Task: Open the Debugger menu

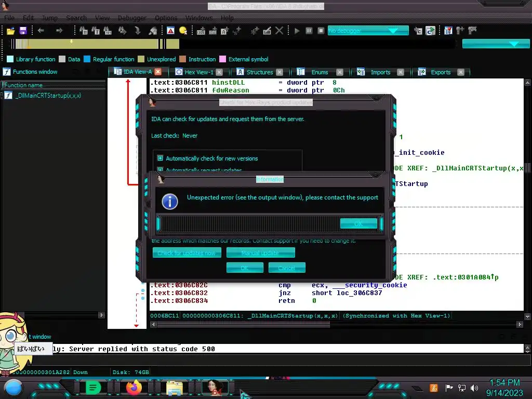Action: 132,18
